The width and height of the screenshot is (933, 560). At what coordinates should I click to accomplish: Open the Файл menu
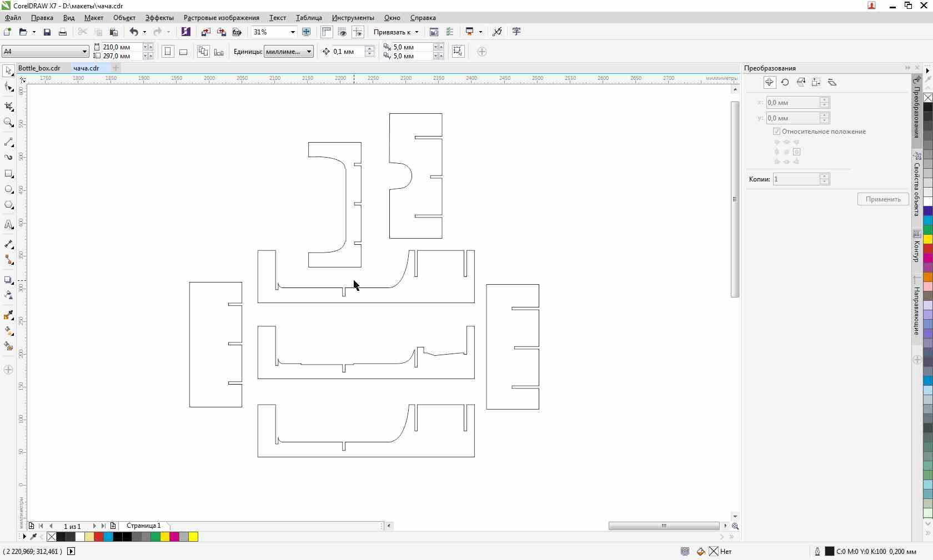pyautogui.click(x=13, y=18)
